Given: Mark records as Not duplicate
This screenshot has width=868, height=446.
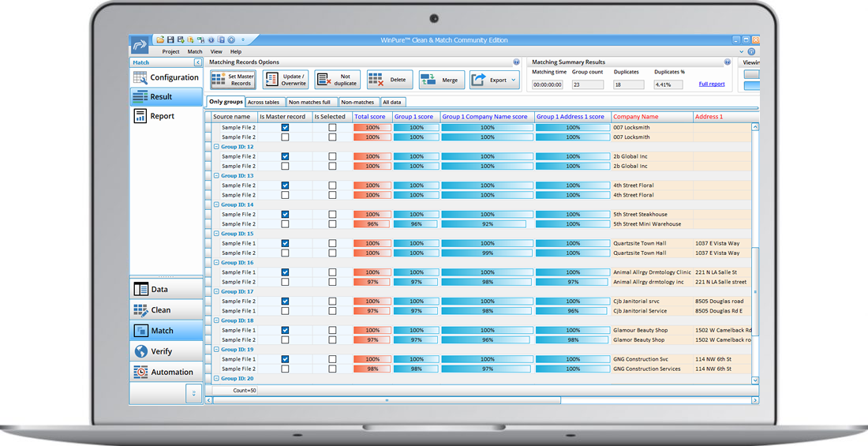Looking at the screenshot, I should [x=338, y=80].
